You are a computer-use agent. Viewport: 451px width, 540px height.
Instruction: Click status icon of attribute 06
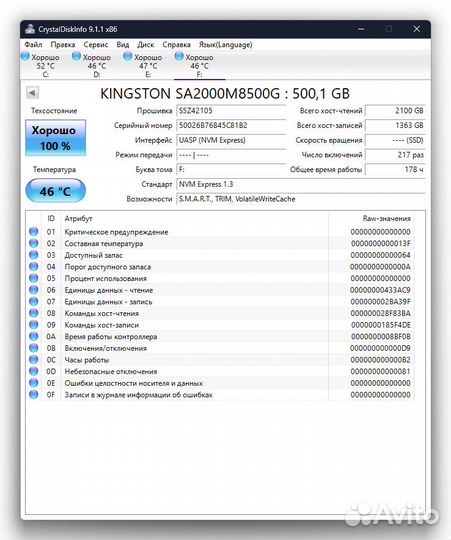click(x=34, y=290)
